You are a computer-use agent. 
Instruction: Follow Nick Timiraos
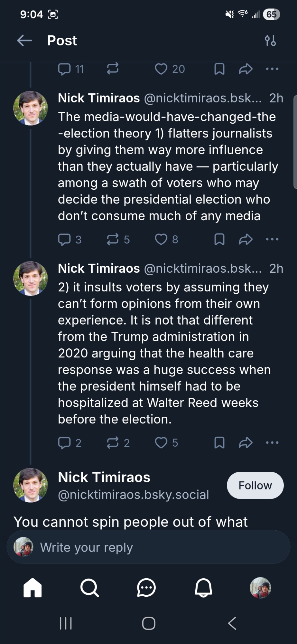255,485
